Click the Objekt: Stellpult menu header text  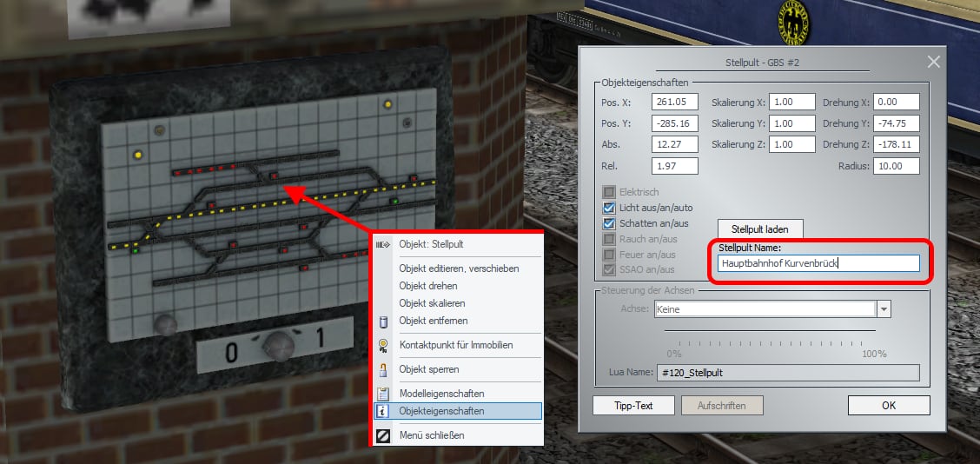(x=431, y=244)
